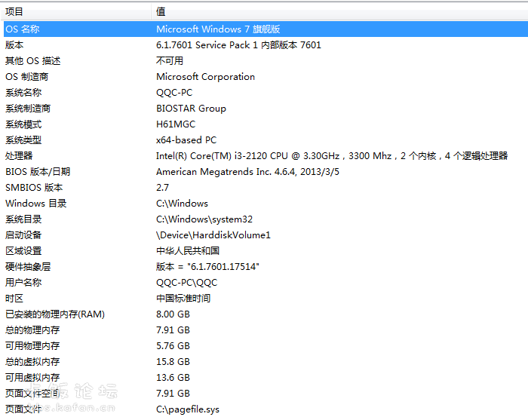The image size is (528, 420).
Task: Select the 总的物理内存 row
Action: tap(266, 330)
